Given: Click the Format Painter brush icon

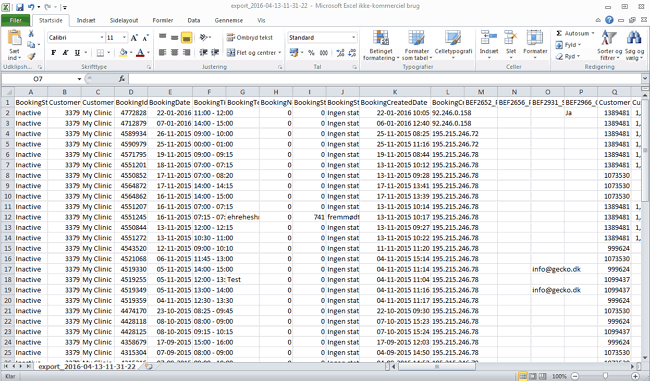Looking at the screenshot, I should (x=31, y=56).
